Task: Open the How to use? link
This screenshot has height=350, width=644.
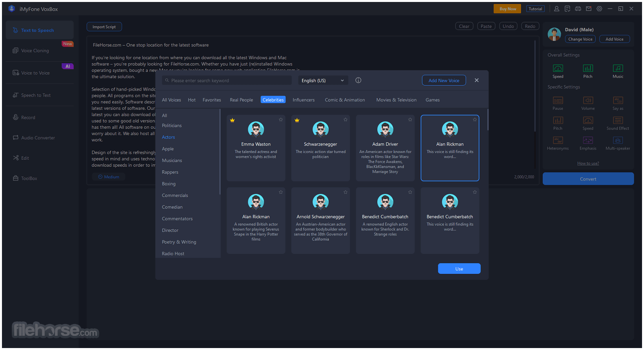Action: coord(588,164)
